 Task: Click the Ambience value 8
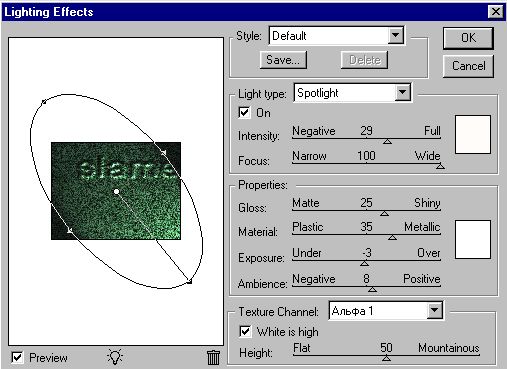tap(366, 278)
